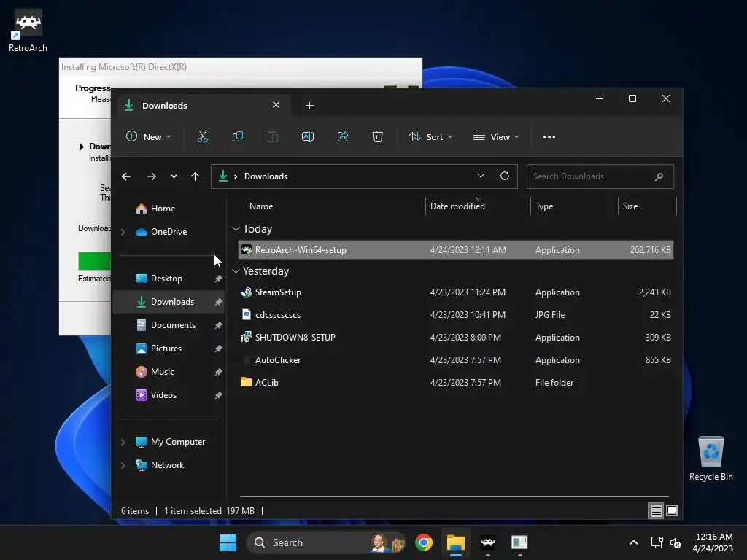Switch to details view icon in status bar
The image size is (747, 560).
click(x=656, y=511)
